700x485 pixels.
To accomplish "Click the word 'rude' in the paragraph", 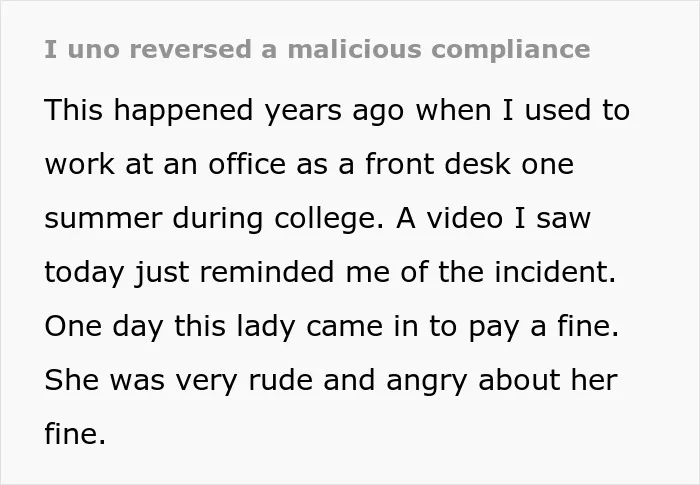I will coord(280,380).
